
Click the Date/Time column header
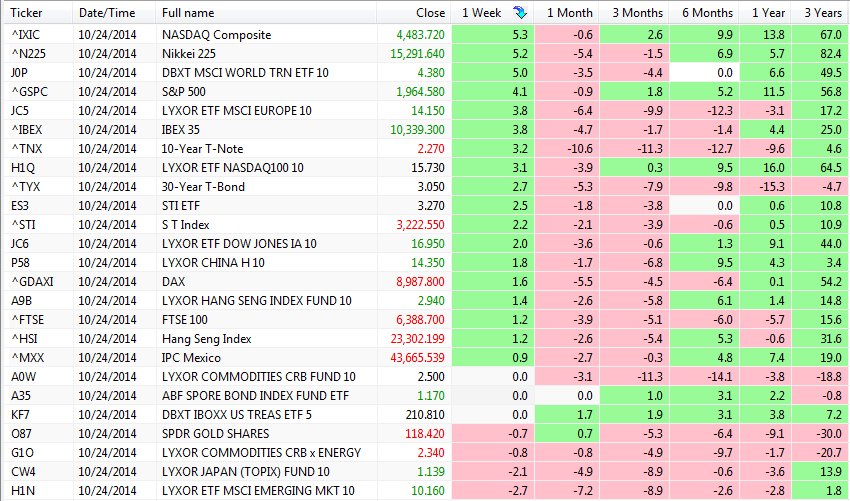pyautogui.click(x=107, y=13)
